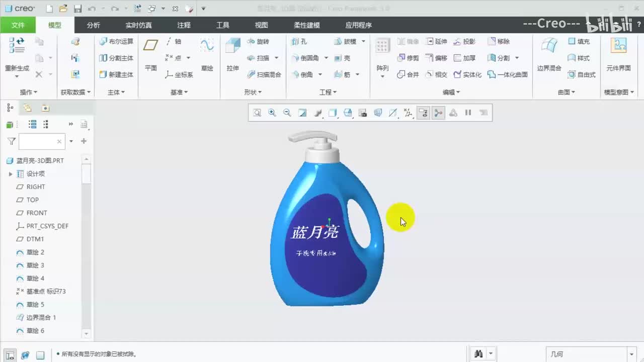Open the File (文件) menu
Screen dimensions: 644x362
pos(18,25)
